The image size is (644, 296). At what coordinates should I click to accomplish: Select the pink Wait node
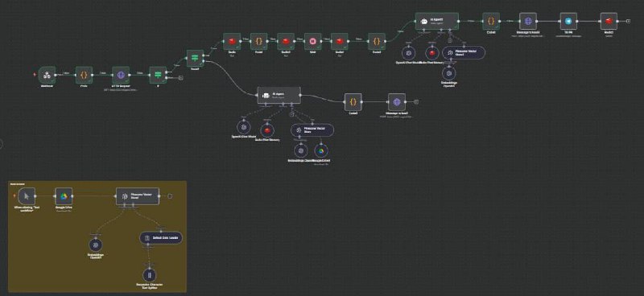click(312, 42)
